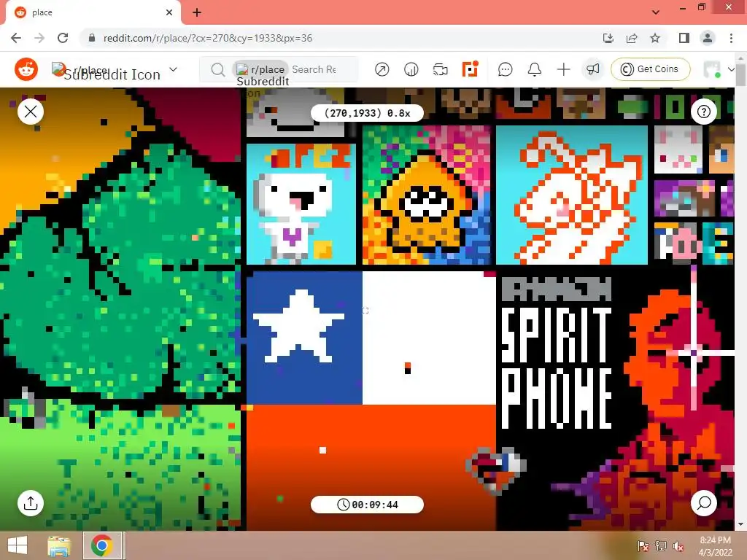Open the tab search chevron
This screenshot has width=747, height=560.
pos(656,12)
